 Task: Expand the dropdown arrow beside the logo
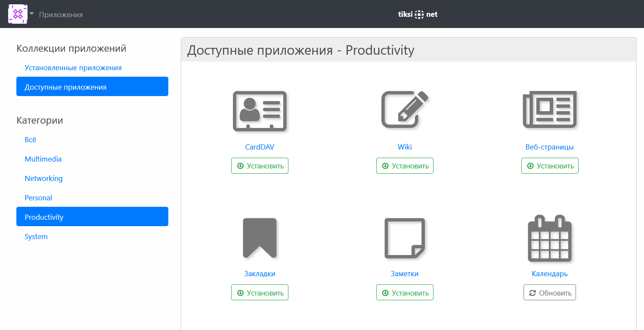point(32,13)
